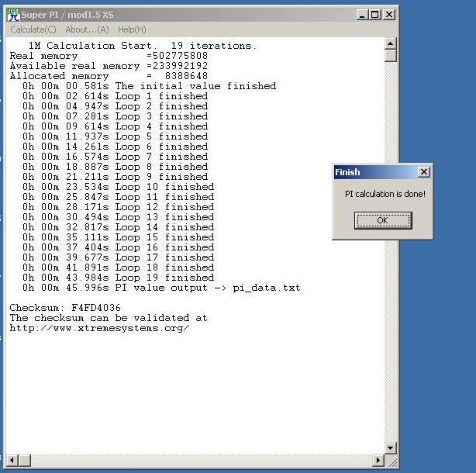Click the Super PI title bar icon

pos(13,15)
